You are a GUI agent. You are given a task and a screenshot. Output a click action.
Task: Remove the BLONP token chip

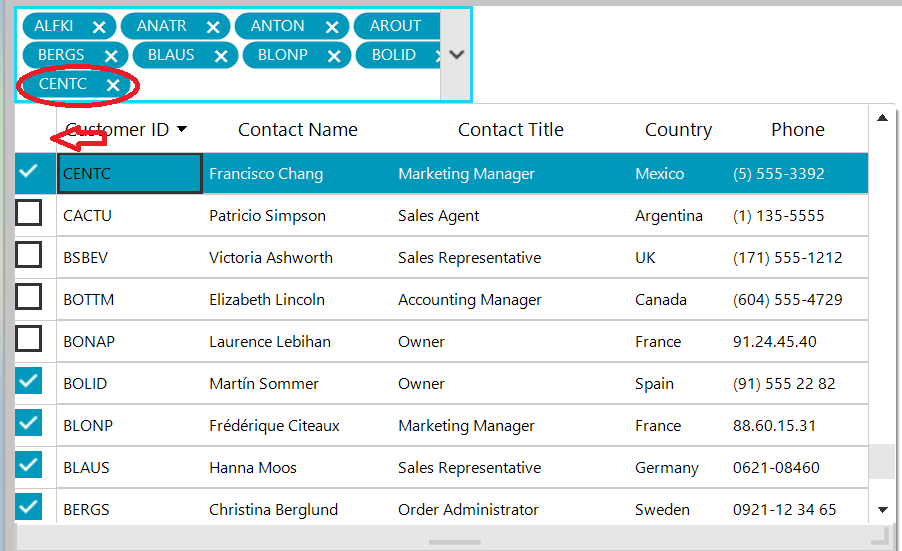[334, 56]
